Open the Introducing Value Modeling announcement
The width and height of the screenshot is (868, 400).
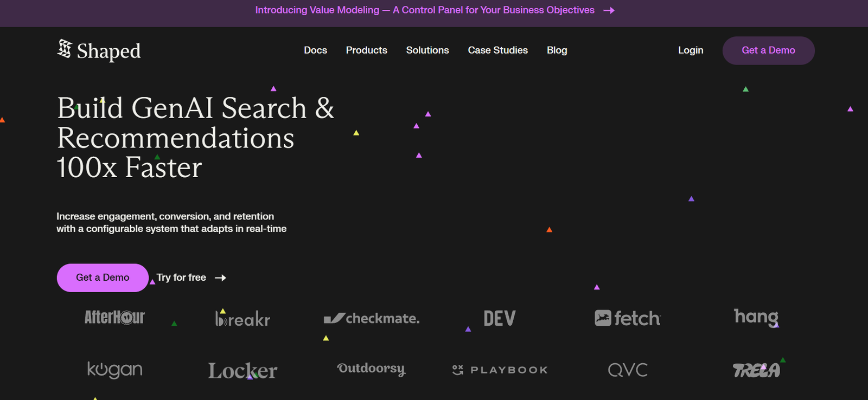pos(424,10)
